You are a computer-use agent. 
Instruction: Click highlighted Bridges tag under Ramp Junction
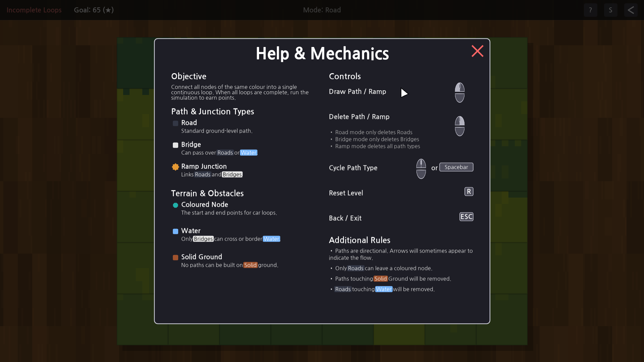[232, 174]
